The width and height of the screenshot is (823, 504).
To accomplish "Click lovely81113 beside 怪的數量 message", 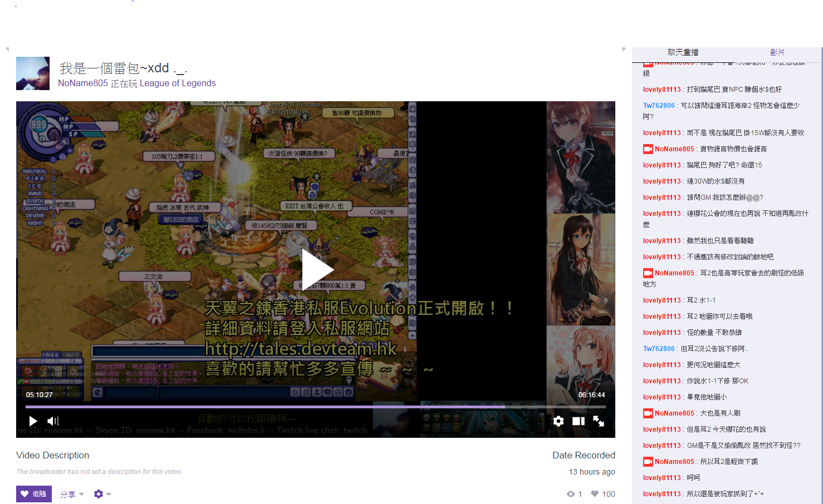I will (662, 333).
